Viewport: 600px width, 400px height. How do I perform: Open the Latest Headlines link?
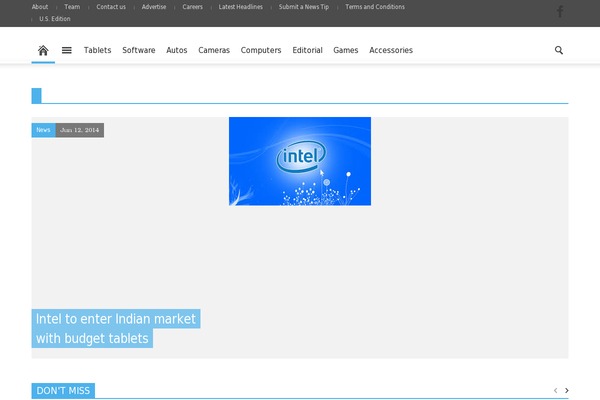click(241, 7)
